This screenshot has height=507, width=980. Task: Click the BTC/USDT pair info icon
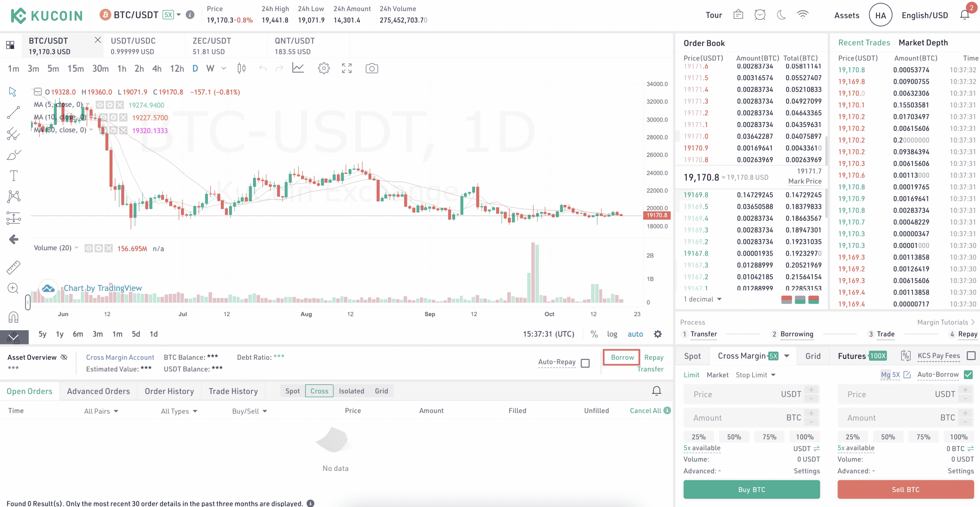pyautogui.click(x=190, y=15)
